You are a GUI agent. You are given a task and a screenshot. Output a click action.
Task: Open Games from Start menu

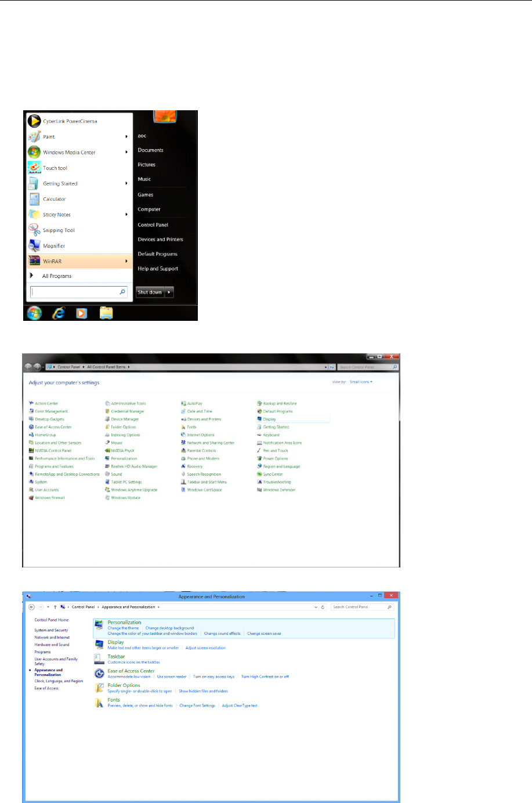pos(146,195)
